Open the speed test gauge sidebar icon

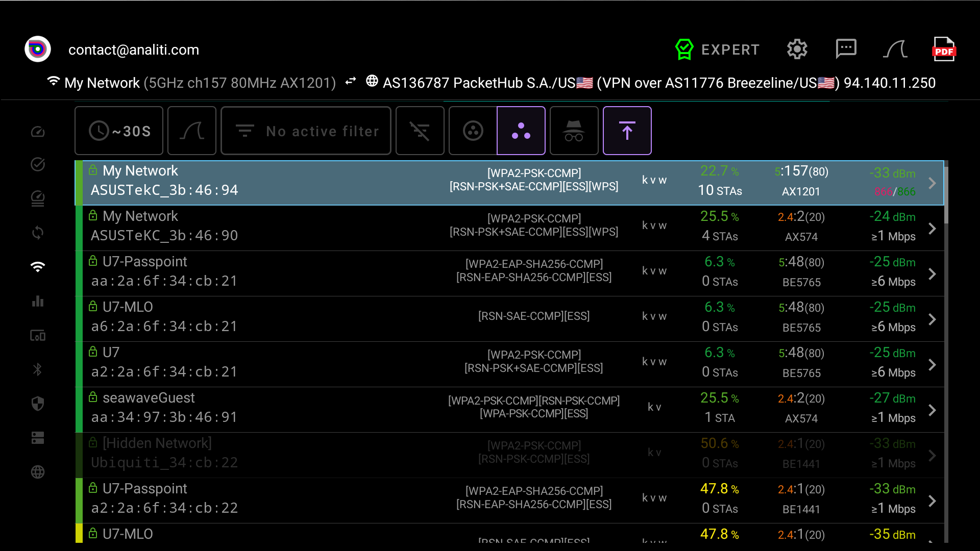(x=38, y=132)
